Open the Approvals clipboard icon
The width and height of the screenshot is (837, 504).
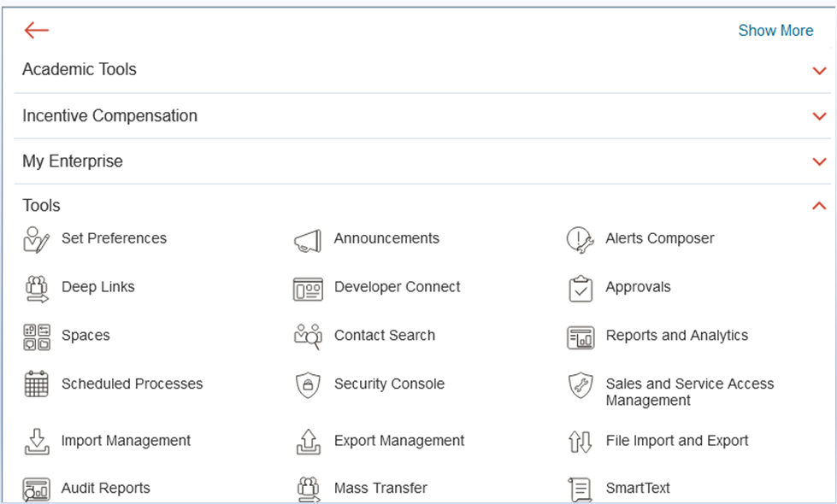coord(581,288)
